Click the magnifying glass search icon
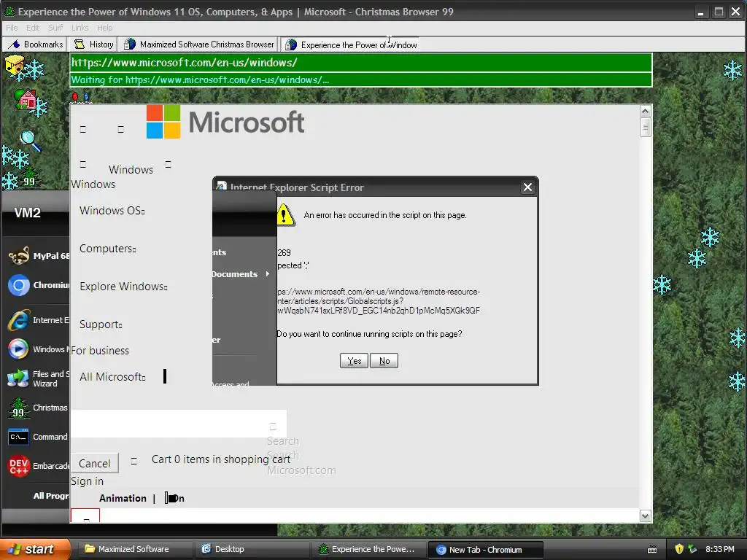747x560 pixels. click(x=30, y=141)
